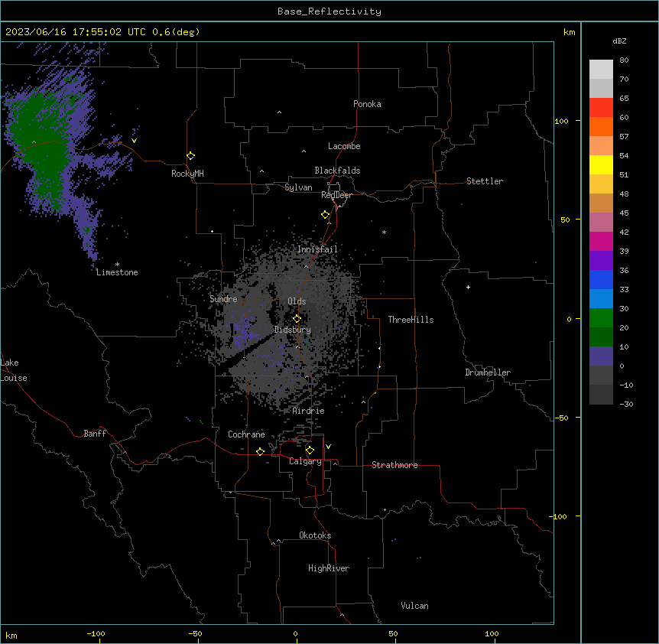Click the Olds town label
659x644 pixels.
coord(297,301)
